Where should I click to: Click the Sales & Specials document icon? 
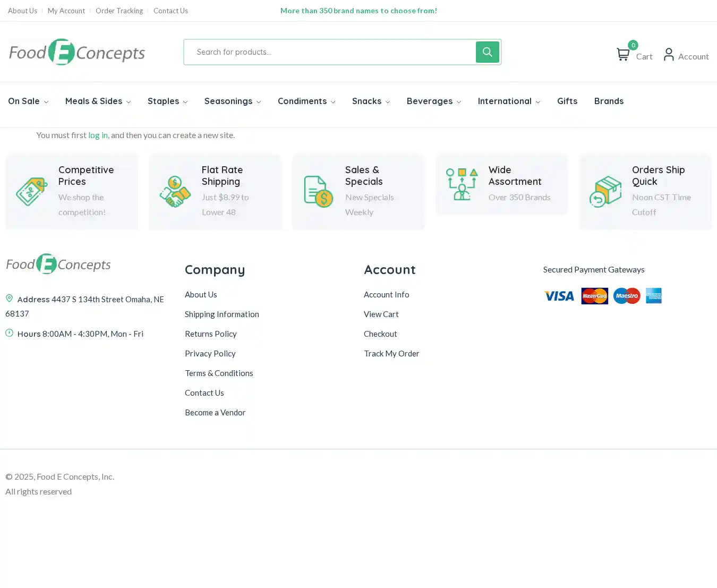(x=318, y=191)
